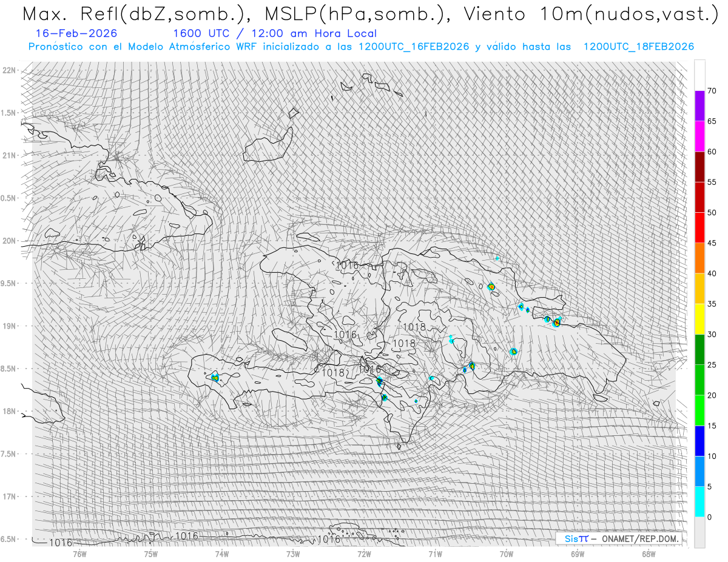Image resolution: width=728 pixels, height=562 pixels.
Task: Select the colorbar value 50
Action: click(712, 213)
